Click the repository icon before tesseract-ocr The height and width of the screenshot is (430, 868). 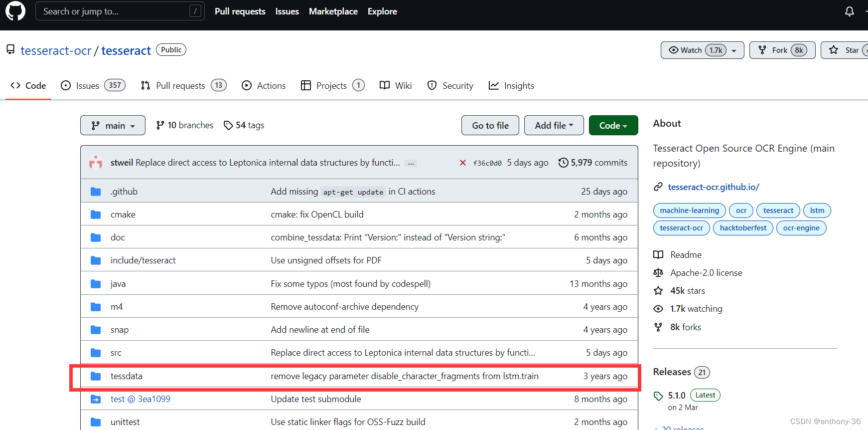[x=10, y=49]
